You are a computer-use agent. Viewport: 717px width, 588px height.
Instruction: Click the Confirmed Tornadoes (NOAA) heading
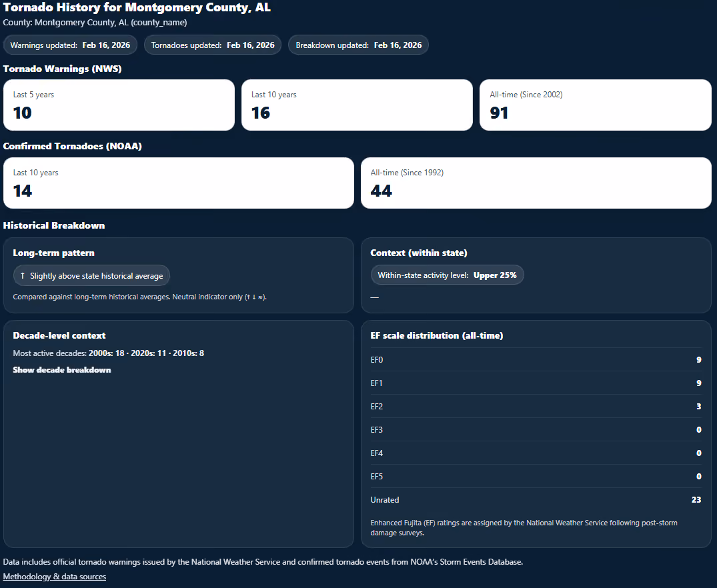pyautogui.click(x=72, y=146)
